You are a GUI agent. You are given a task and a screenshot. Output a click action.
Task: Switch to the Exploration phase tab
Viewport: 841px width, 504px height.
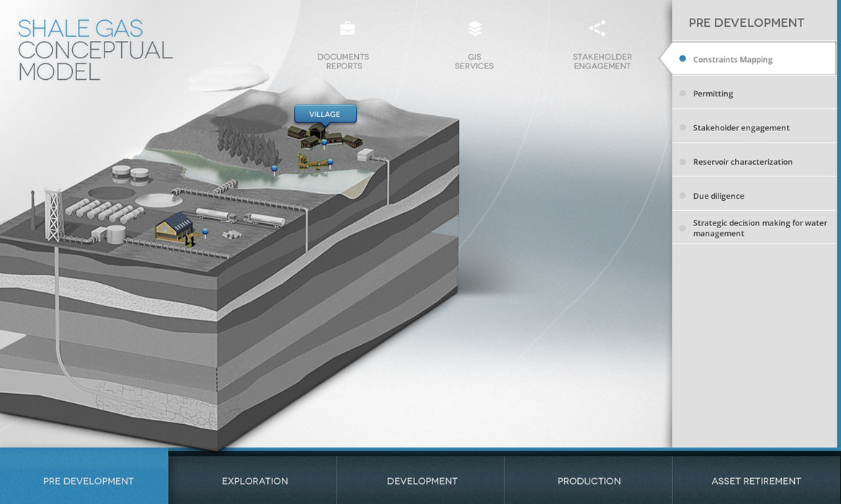pyautogui.click(x=254, y=481)
